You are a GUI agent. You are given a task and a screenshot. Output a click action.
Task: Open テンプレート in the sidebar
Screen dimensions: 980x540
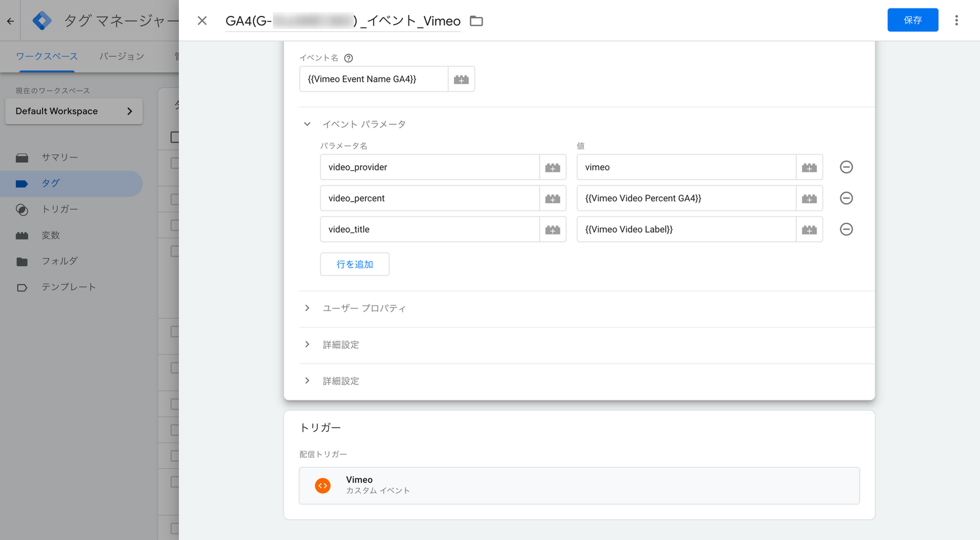pyautogui.click(x=71, y=287)
